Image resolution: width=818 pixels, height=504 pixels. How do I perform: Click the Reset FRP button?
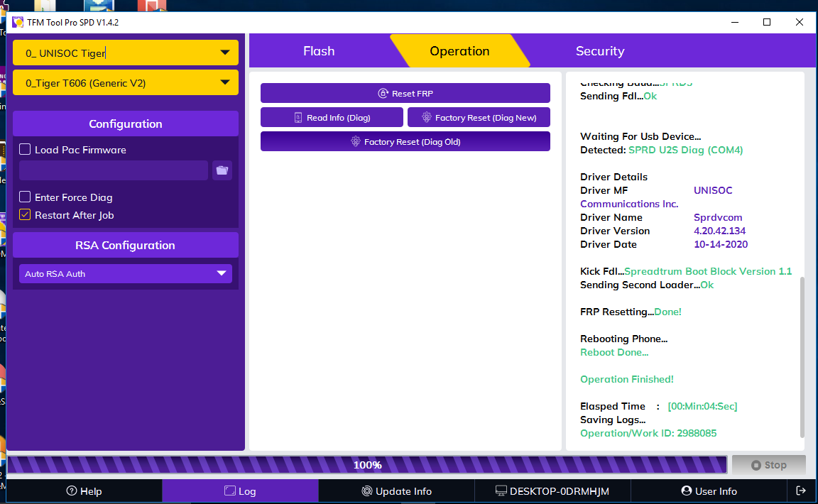click(405, 93)
